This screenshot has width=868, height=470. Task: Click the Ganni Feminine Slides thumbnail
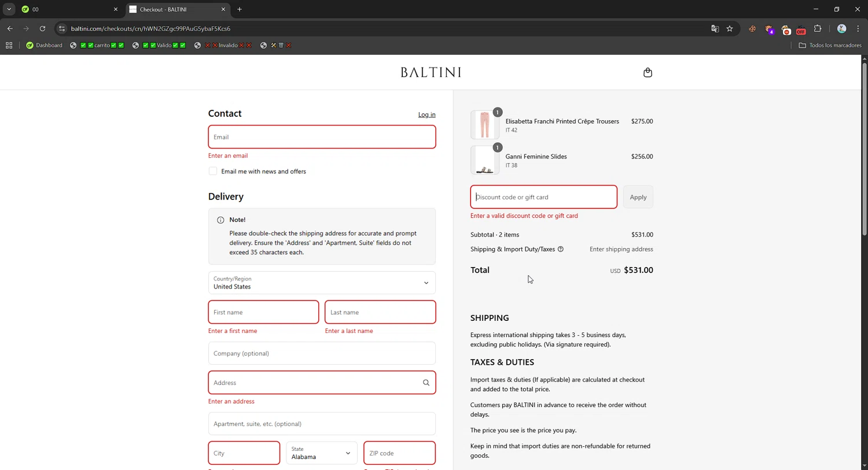click(x=485, y=160)
